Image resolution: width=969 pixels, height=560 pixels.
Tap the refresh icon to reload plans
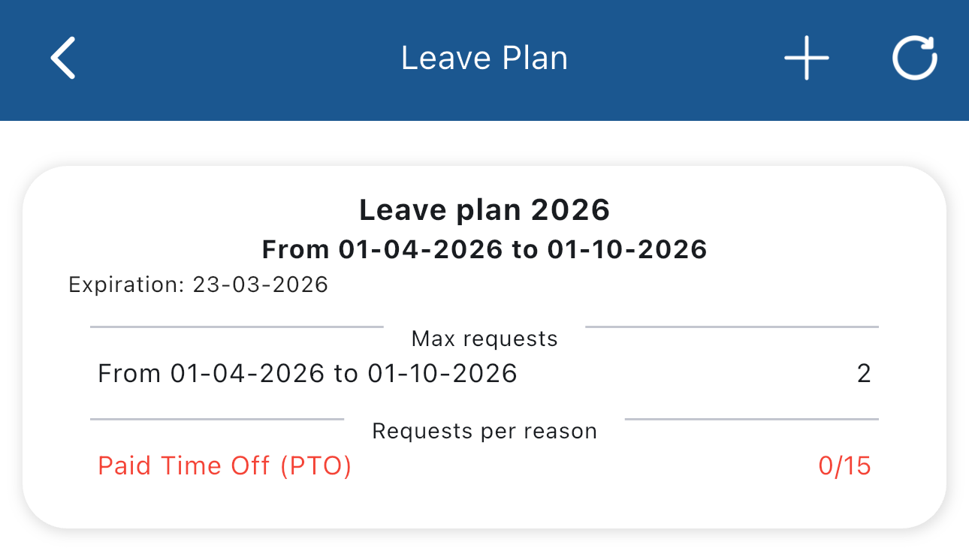point(915,58)
